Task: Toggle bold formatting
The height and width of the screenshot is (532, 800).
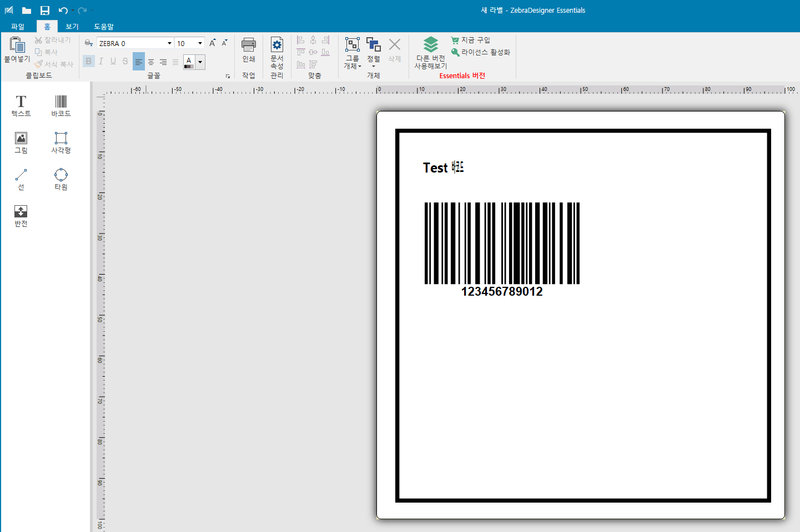Action: 89,62
